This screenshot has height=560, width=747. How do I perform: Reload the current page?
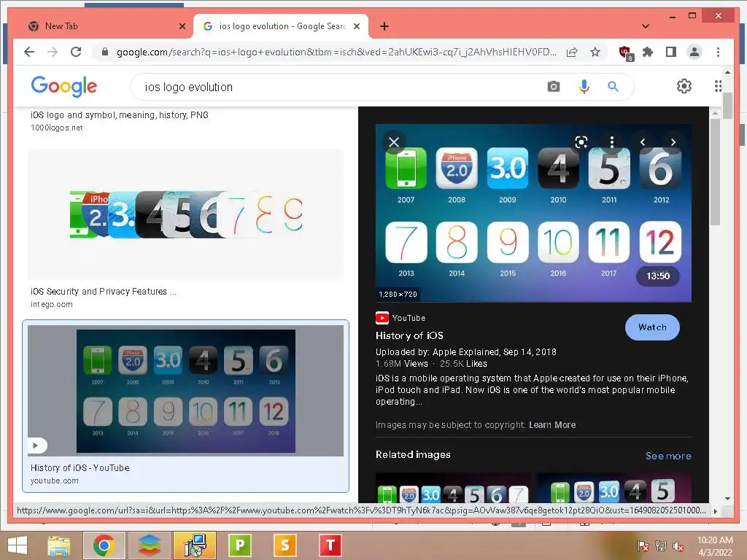pos(76,52)
